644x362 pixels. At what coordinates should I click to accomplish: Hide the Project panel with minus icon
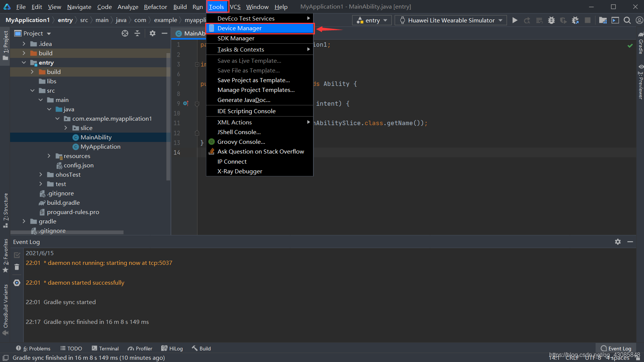click(164, 33)
